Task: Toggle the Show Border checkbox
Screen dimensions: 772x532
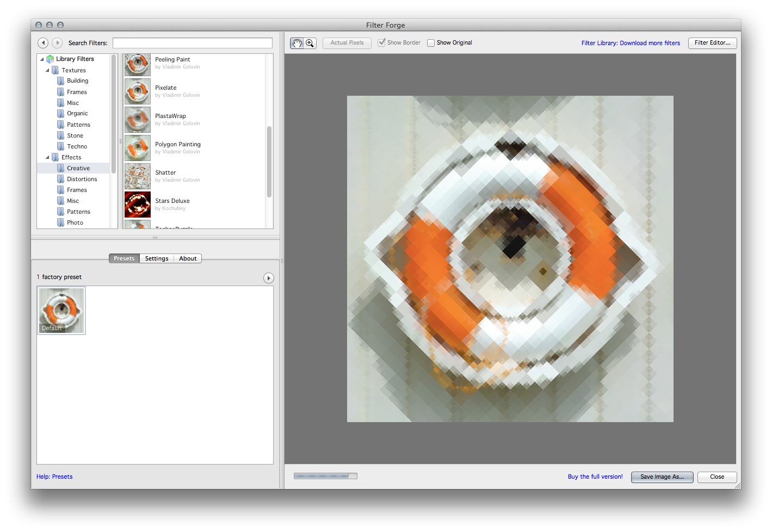Action: [x=382, y=42]
